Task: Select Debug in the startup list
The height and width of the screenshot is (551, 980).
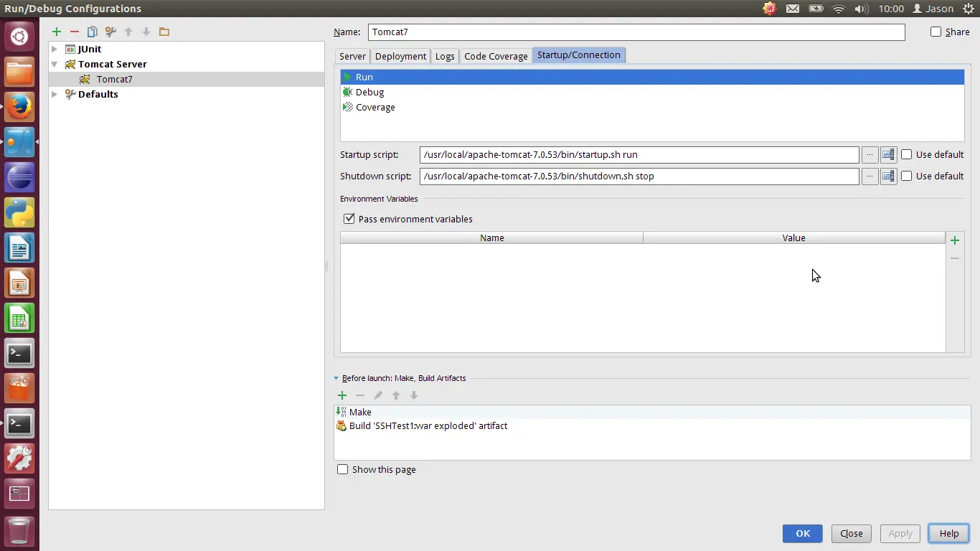Action: [652, 92]
